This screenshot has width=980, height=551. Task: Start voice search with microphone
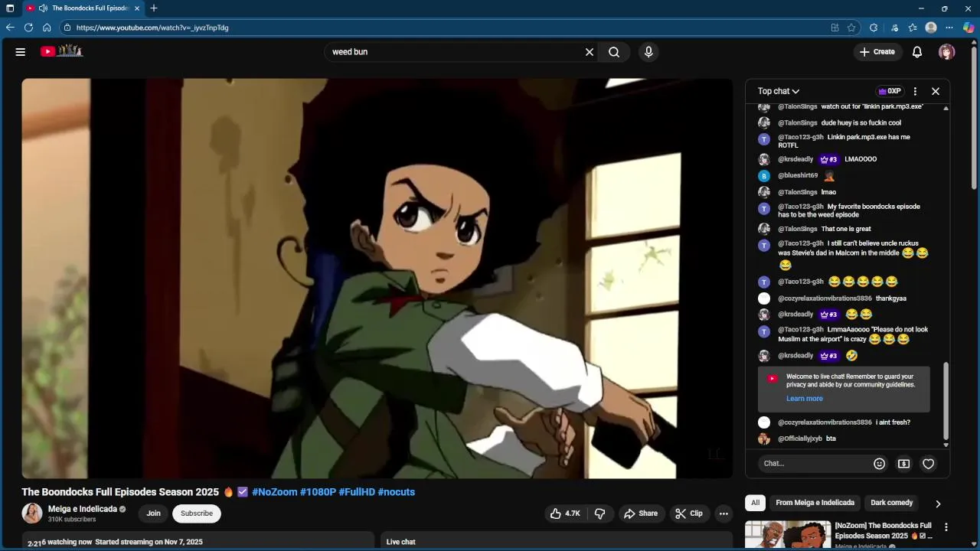648,52
